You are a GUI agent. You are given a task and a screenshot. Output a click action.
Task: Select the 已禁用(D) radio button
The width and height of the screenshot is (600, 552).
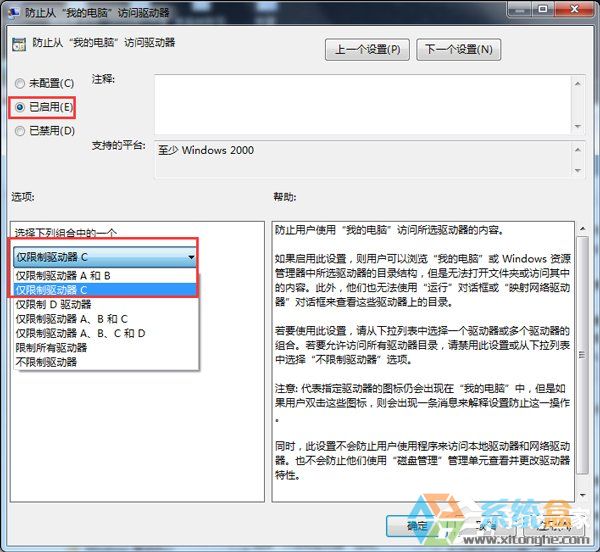click(x=20, y=131)
